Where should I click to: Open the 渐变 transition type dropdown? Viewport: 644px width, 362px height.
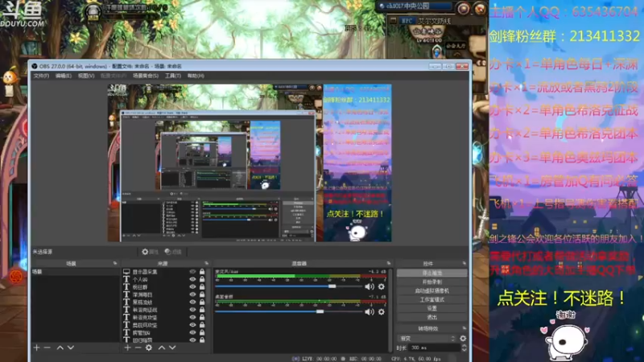click(x=427, y=338)
